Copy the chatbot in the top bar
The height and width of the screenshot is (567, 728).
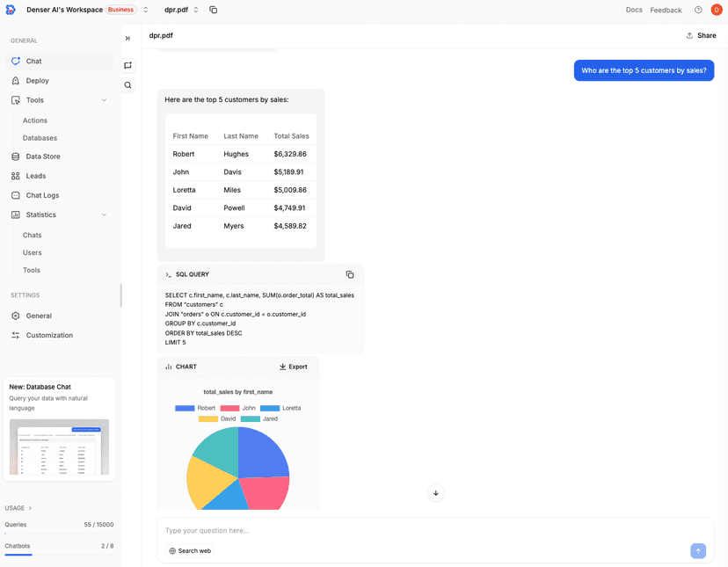click(213, 10)
